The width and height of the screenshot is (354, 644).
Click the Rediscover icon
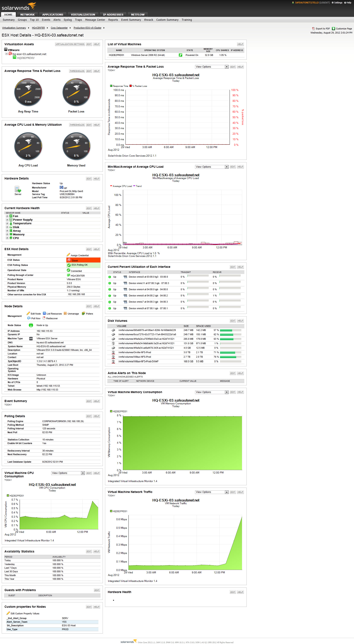click(x=44, y=318)
